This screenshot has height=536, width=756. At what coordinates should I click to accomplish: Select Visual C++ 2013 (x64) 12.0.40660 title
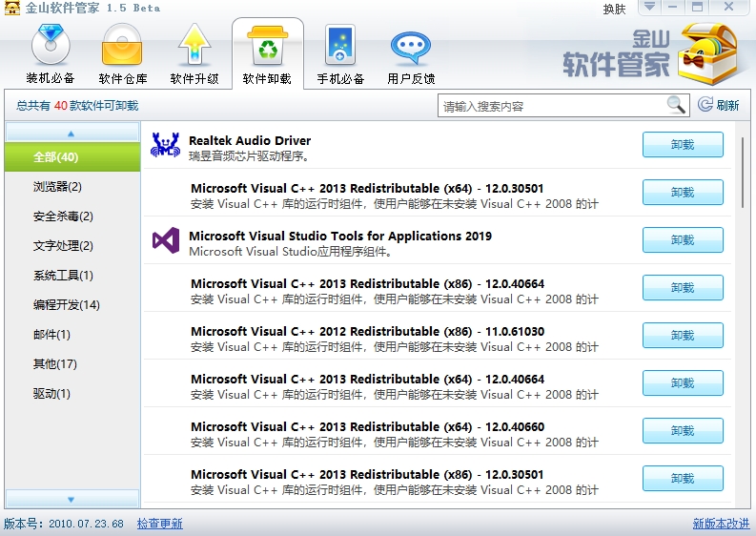click(367, 427)
